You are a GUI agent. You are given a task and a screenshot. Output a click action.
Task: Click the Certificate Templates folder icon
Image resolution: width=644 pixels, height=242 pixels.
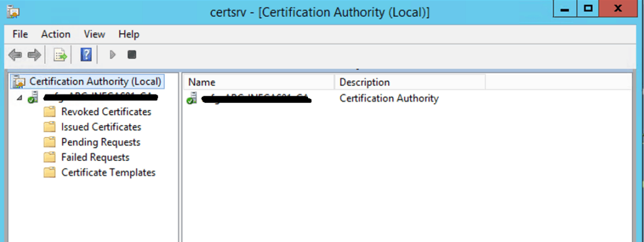click(49, 172)
